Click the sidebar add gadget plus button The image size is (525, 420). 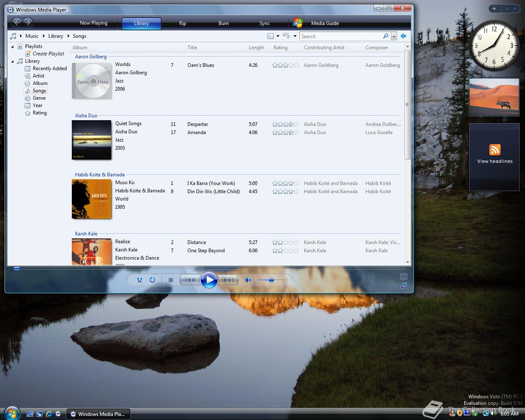coord(494,8)
